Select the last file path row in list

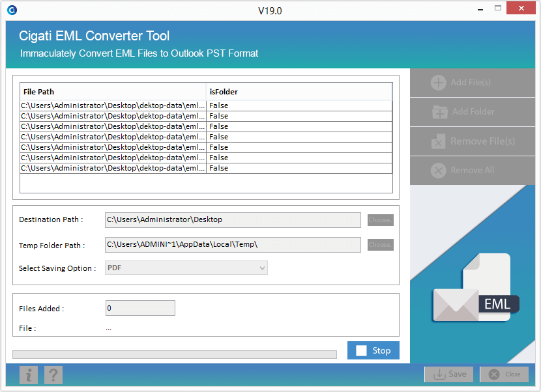click(206, 168)
